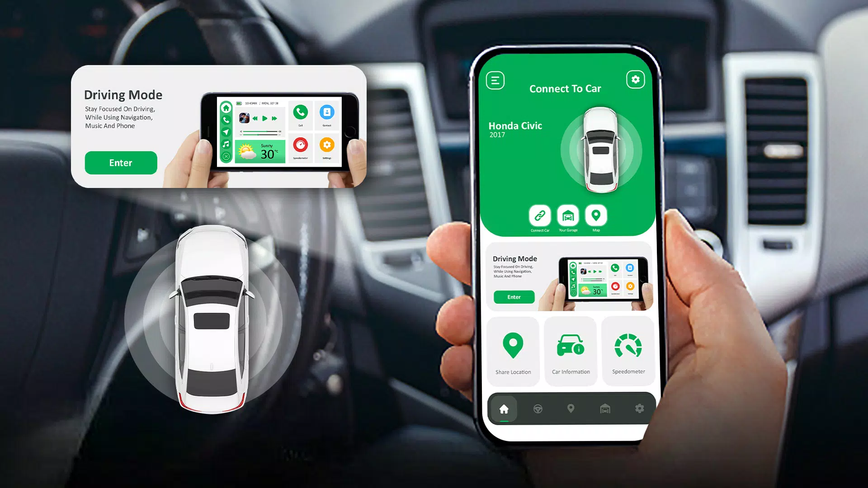Select the Share Location icon
This screenshot has height=488, width=868.
[512, 348]
